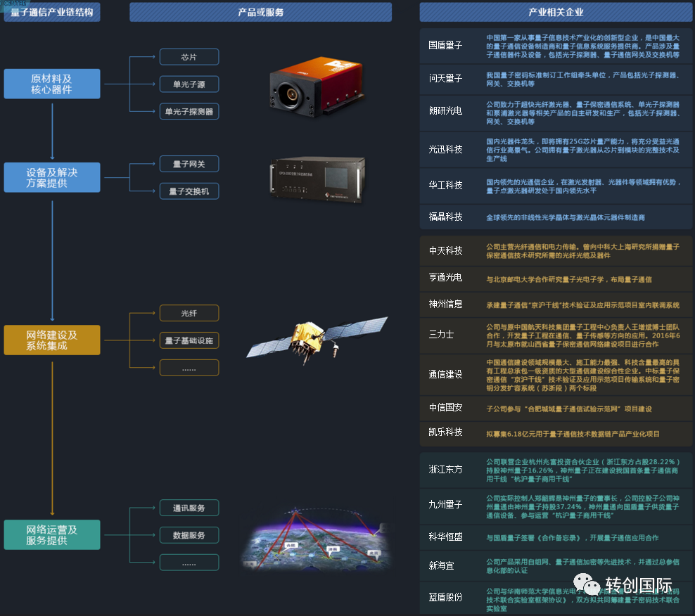Screen dimensions: 695x616
Task: Click the 量子通信产业链结构 header
Action: point(52,12)
